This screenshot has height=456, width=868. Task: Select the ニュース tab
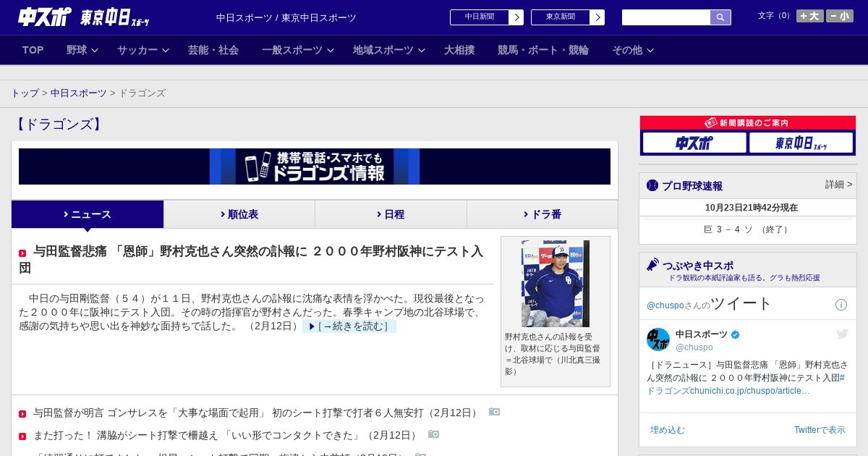[x=88, y=214]
